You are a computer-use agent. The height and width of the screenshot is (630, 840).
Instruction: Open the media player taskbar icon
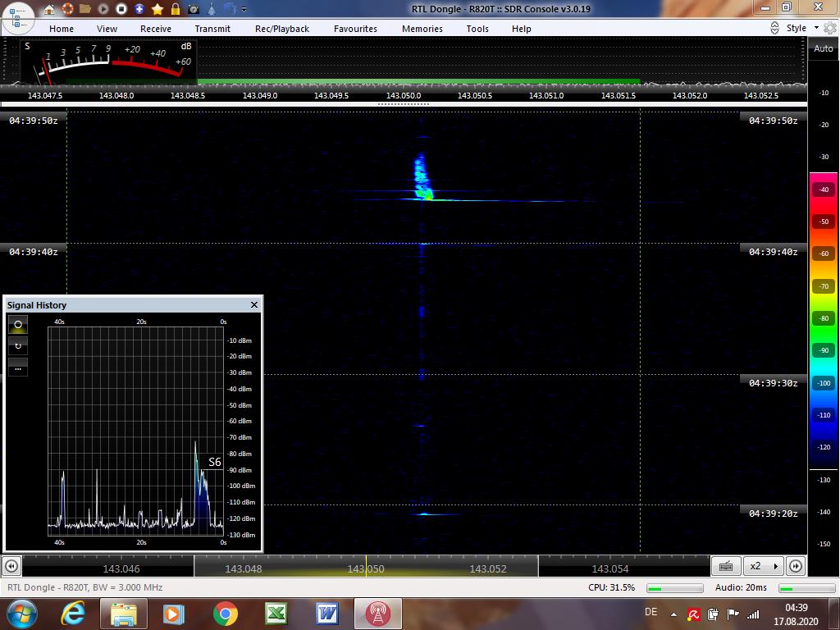click(x=174, y=614)
